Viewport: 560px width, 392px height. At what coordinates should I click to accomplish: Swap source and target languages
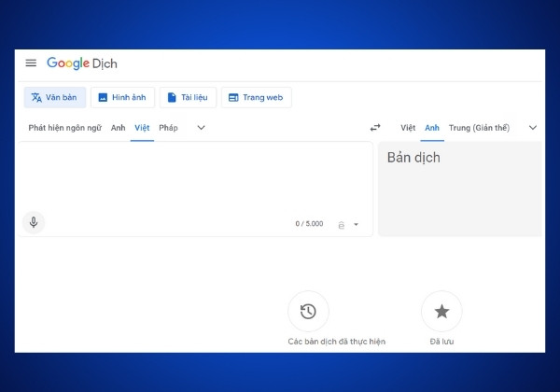coord(375,128)
